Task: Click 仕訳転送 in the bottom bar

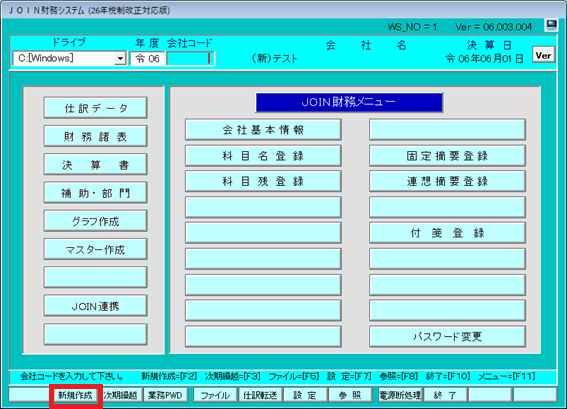Action: (260, 395)
